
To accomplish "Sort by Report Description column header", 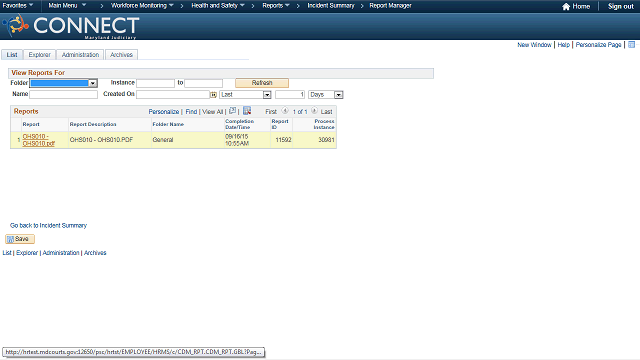I will (93, 124).
